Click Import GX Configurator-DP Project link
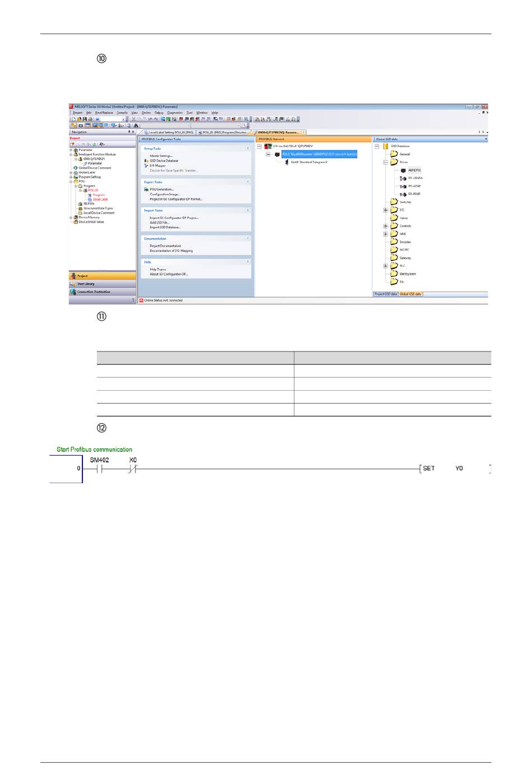This screenshot has height=778, width=532. tap(174, 217)
